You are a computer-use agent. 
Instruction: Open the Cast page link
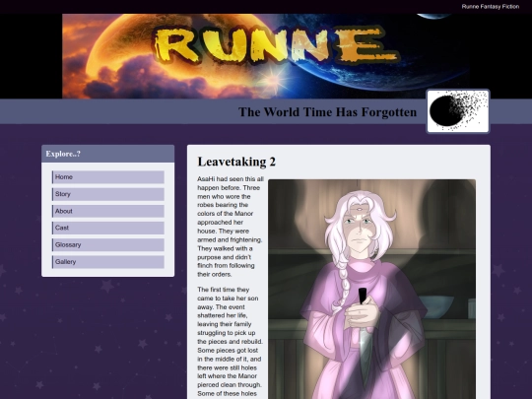pos(108,228)
